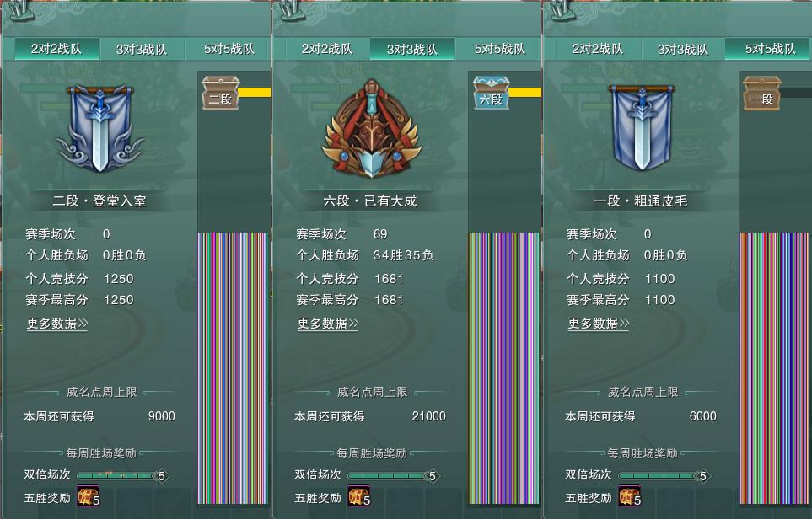
Task: Expand 更多数据 under the 二段 stats
Action: (x=57, y=324)
